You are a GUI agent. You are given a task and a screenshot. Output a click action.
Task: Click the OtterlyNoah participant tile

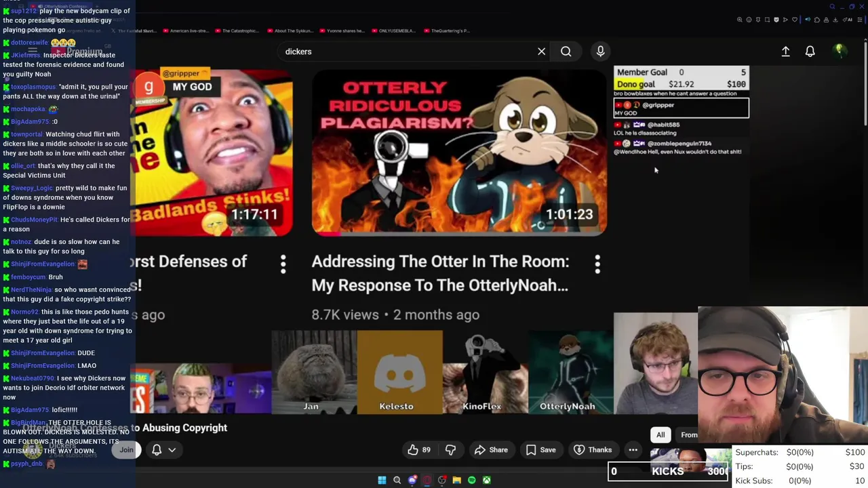(570, 372)
